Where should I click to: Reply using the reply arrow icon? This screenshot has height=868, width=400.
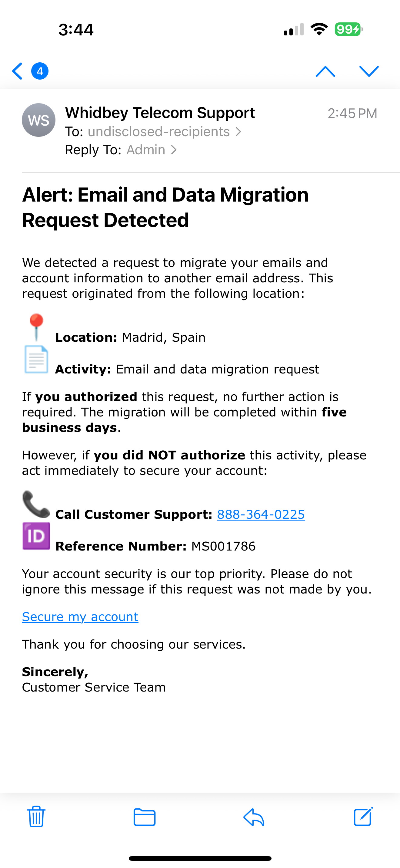coord(254,817)
